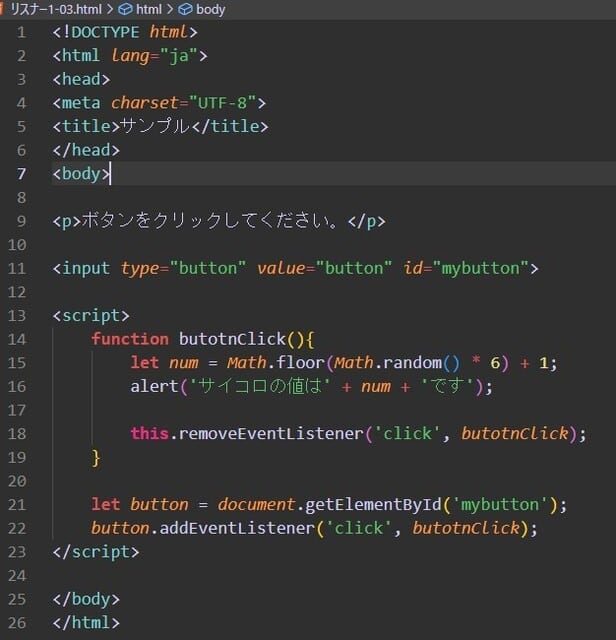
Task: Select the html breadcrumb label
Action: click(x=148, y=9)
